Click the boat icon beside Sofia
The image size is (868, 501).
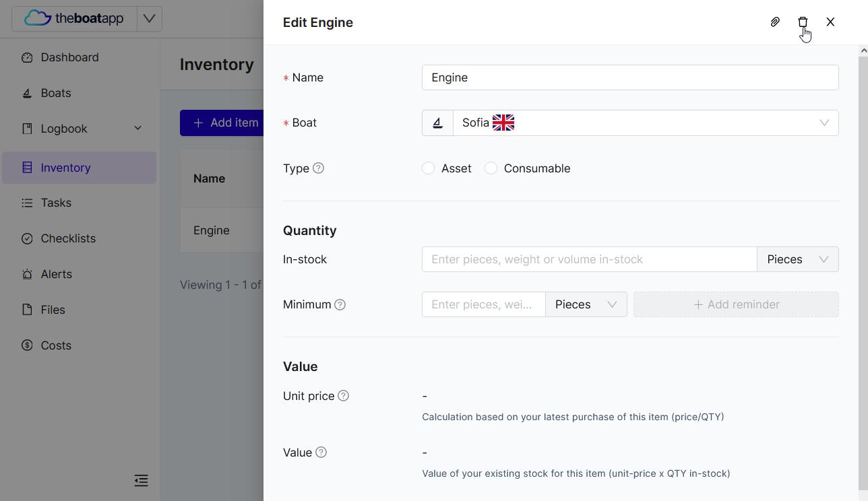pyautogui.click(x=437, y=123)
